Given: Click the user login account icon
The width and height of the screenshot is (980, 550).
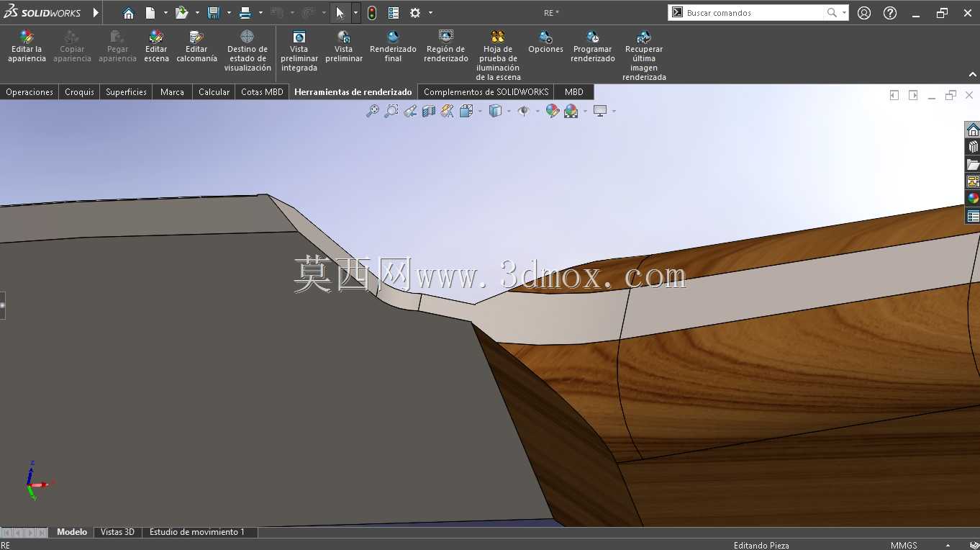Looking at the screenshot, I should (x=864, y=13).
